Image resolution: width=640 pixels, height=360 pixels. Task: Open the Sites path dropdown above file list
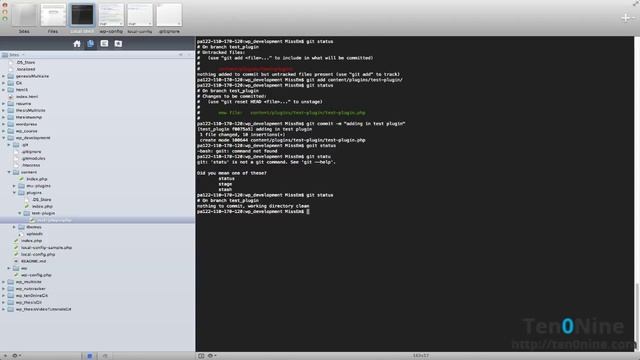tap(13, 55)
